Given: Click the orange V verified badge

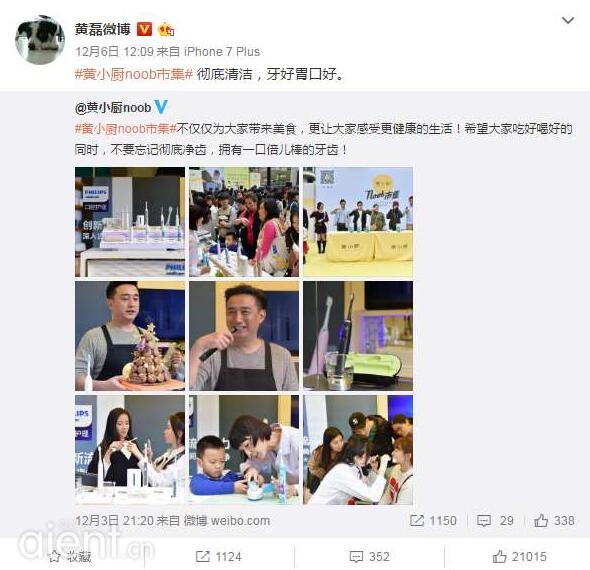Looking at the screenshot, I should (144, 29).
